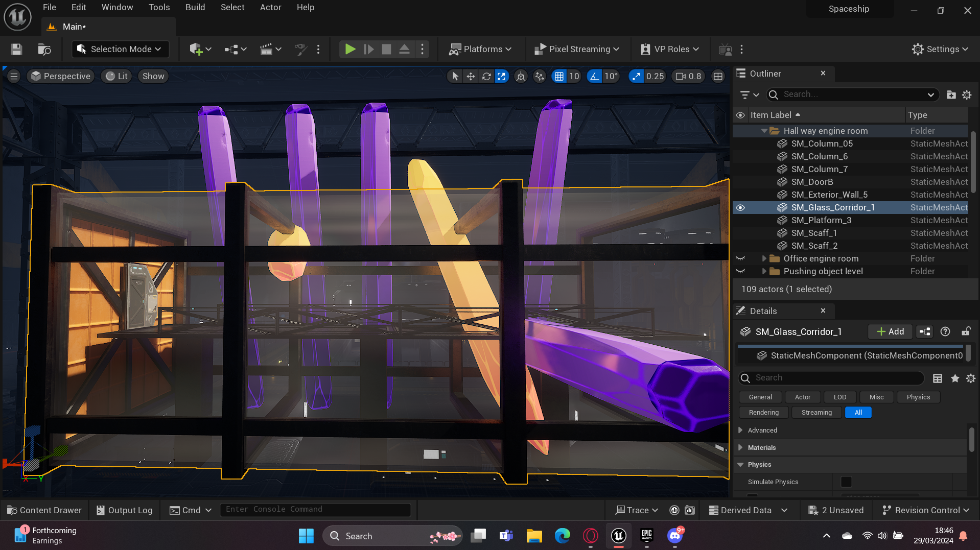980x550 pixels.
Task: Maximize or restore viewport layout icon
Action: [x=718, y=76]
